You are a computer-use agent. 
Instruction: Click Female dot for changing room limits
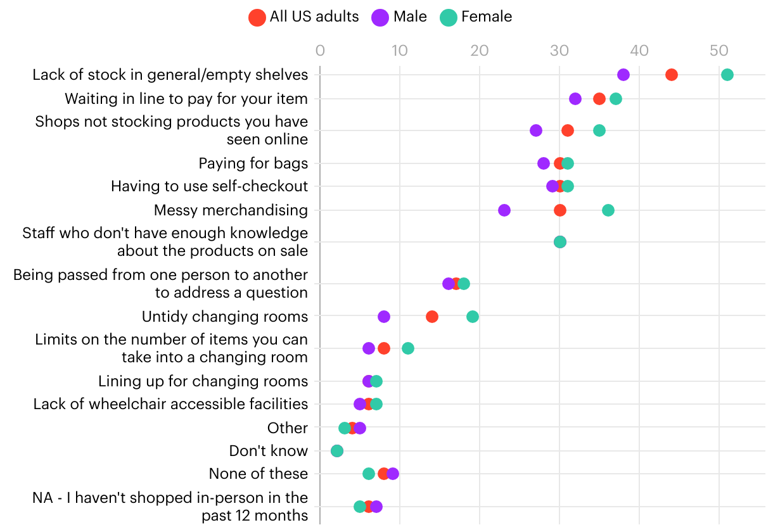[x=408, y=348]
